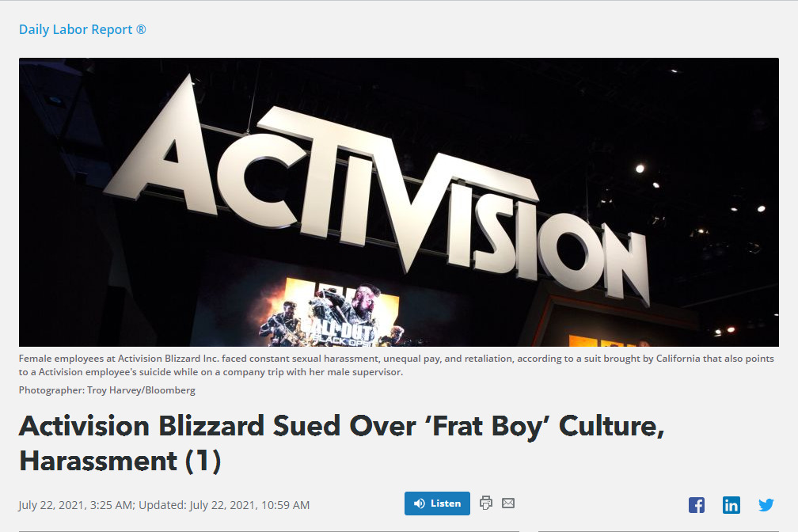Click the 'Harassment (1)' line of the headline
This screenshot has width=798, height=532.
click(120, 461)
